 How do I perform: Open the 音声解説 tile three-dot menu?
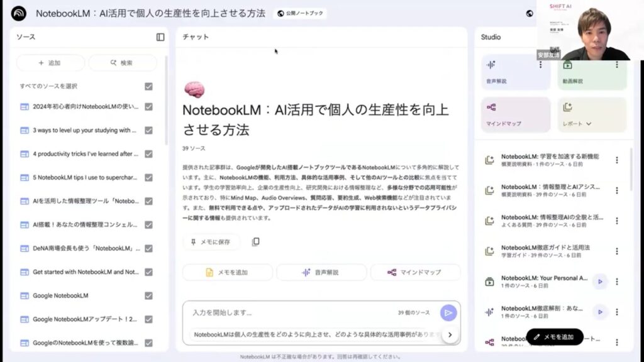click(540, 65)
